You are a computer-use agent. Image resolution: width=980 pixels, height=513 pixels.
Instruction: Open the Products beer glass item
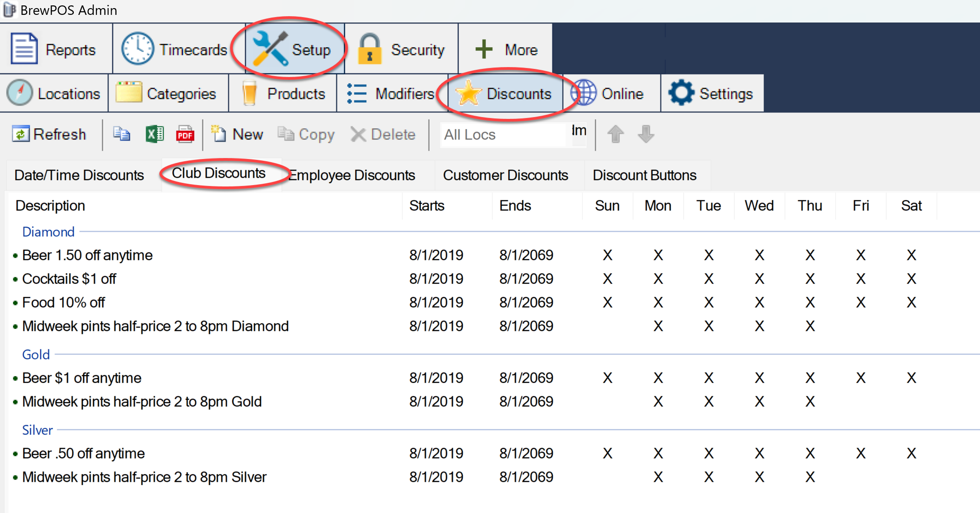[283, 94]
